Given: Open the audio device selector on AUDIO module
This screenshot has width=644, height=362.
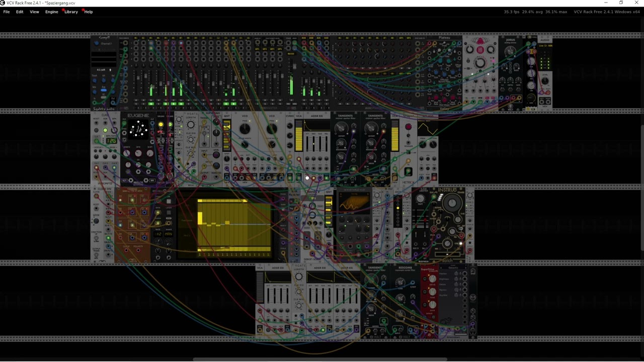Looking at the screenshot, I should (545, 45).
